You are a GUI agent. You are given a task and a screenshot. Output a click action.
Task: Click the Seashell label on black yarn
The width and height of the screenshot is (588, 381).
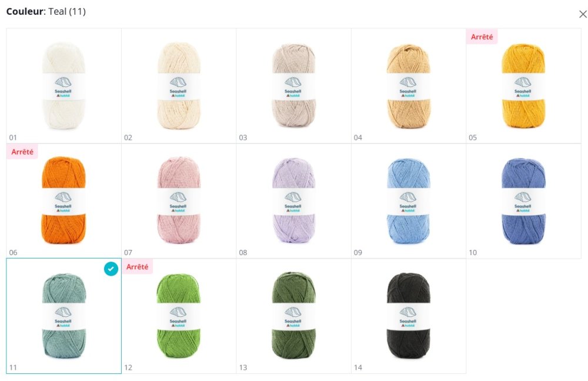click(x=408, y=322)
